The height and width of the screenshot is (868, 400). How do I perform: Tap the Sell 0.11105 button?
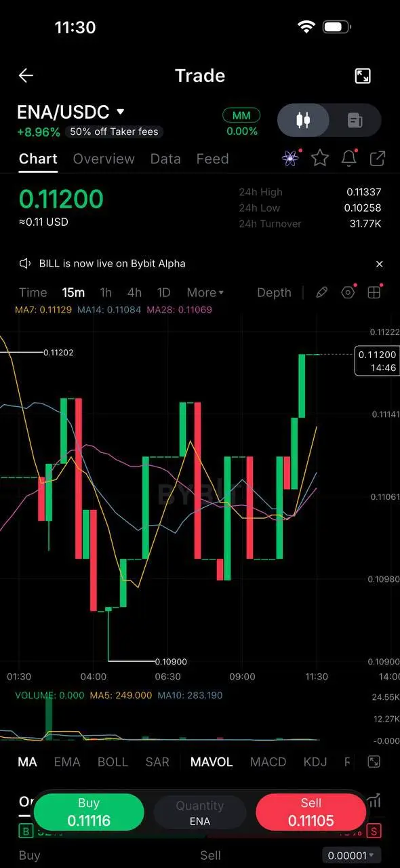coord(311,812)
